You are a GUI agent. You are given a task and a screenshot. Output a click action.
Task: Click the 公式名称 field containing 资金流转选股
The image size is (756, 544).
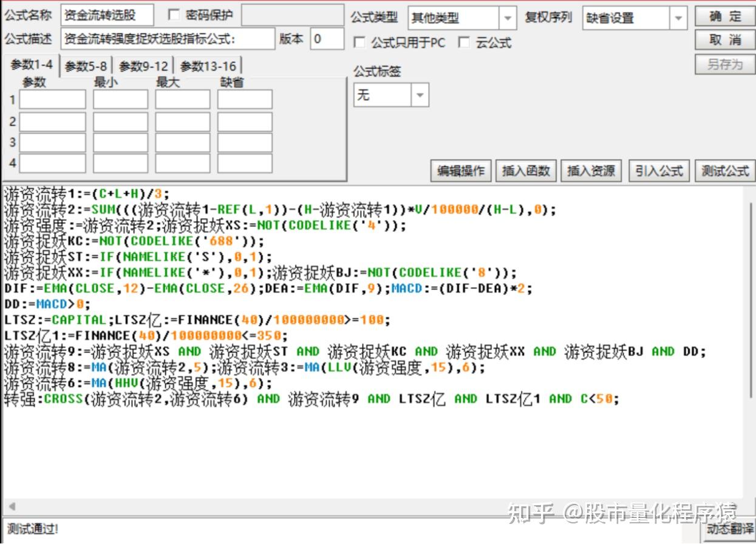point(107,15)
